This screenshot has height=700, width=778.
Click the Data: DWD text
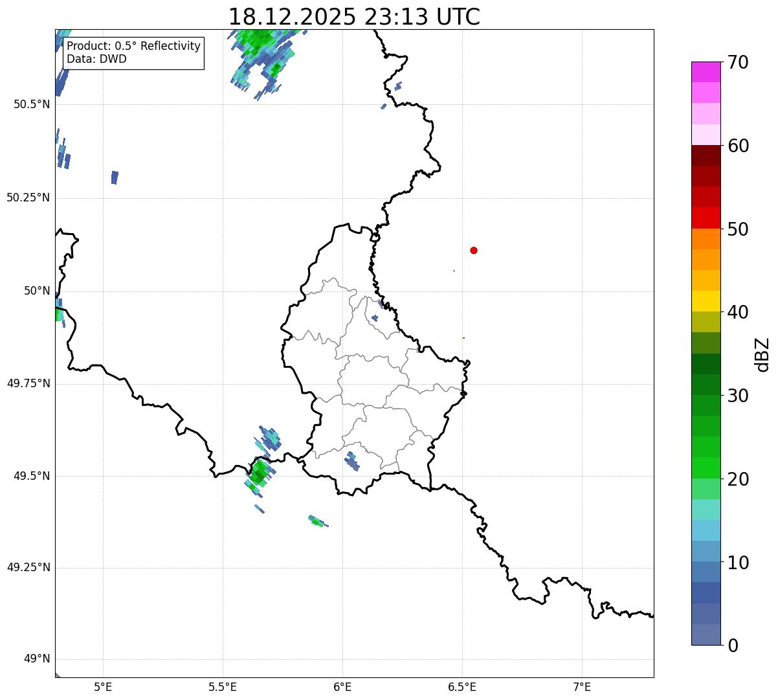(x=96, y=59)
